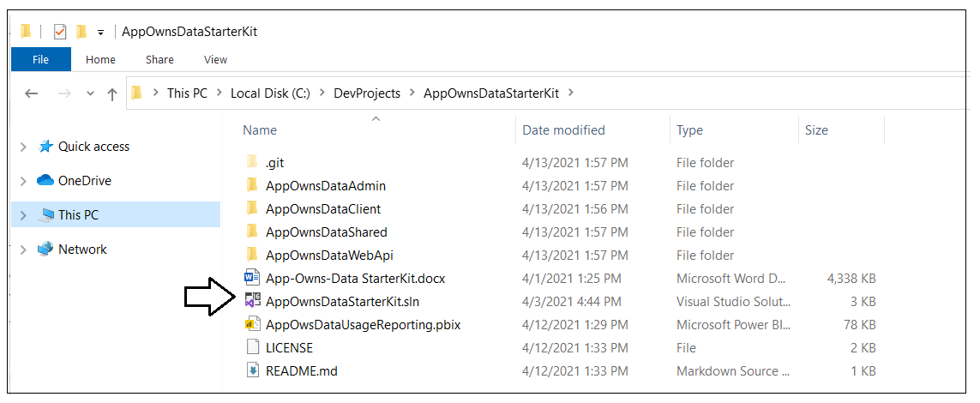Click the LICENSE file icon
The width and height of the screenshot is (980, 403).
[x=252, y=347]
